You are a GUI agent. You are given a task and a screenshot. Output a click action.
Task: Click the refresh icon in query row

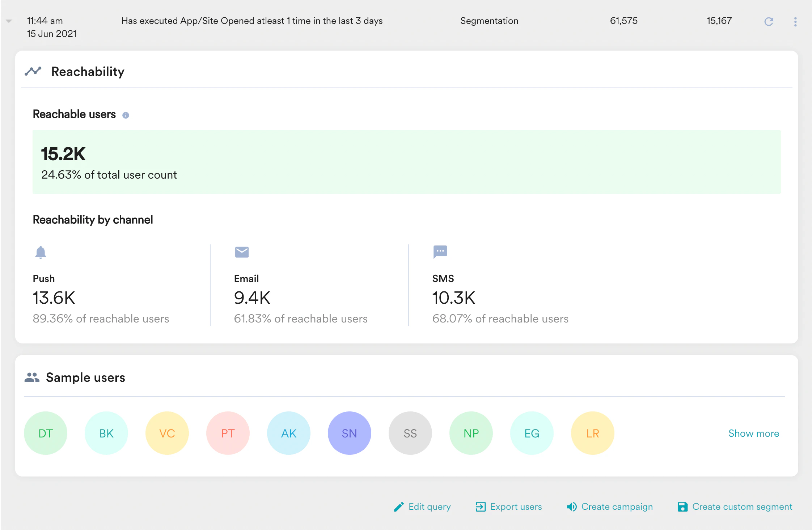pyautogui.click(x=769, y=22)
